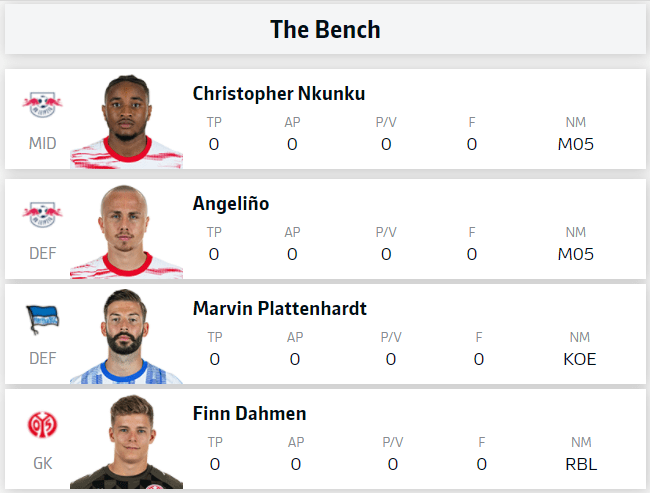Viewport: 650px width, 493px height.
Task: Click The Bench section header
Action: tap(325, 29)
